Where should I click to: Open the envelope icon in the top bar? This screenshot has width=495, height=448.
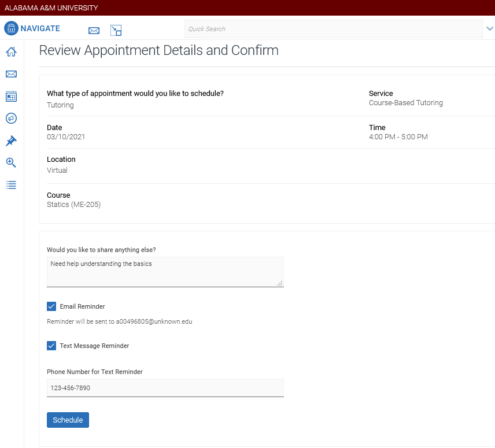94,31
